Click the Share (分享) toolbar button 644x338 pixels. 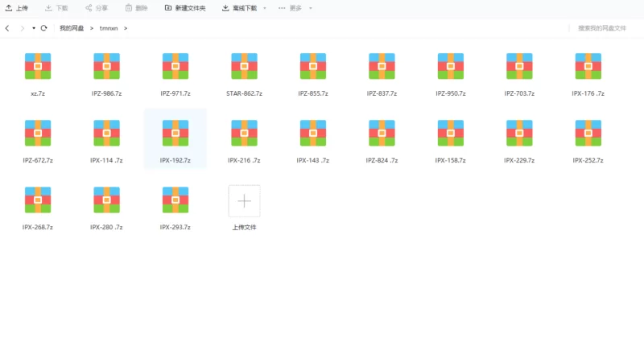[97, 8]
